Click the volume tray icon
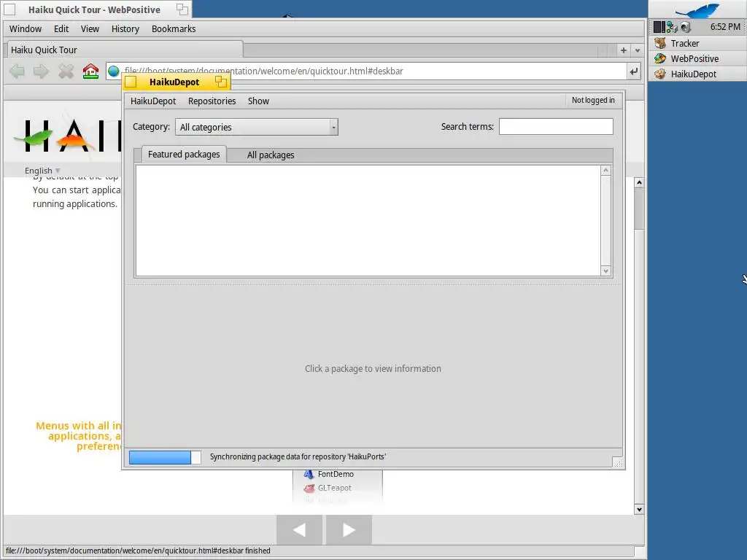747x560 pixels. (x=686, y=27)
